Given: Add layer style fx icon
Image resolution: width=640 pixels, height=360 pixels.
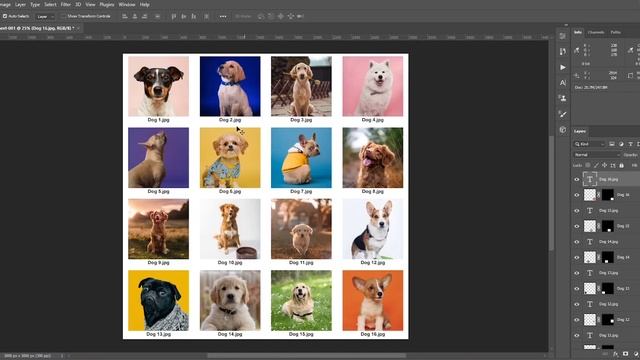Looking at the screenshot, I should [x=616, y=354].
